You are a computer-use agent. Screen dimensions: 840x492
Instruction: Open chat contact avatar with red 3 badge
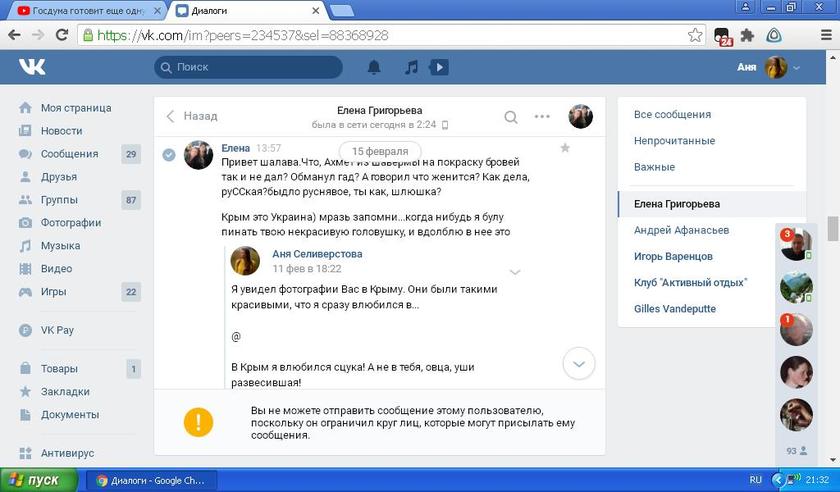coord(796,244)
